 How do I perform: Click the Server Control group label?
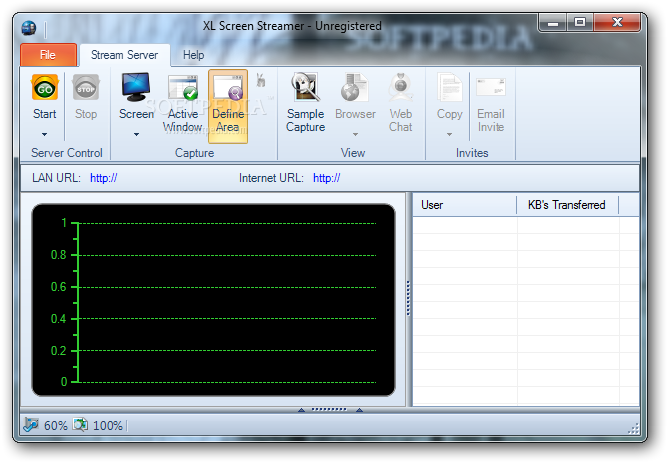pos(67,153)
